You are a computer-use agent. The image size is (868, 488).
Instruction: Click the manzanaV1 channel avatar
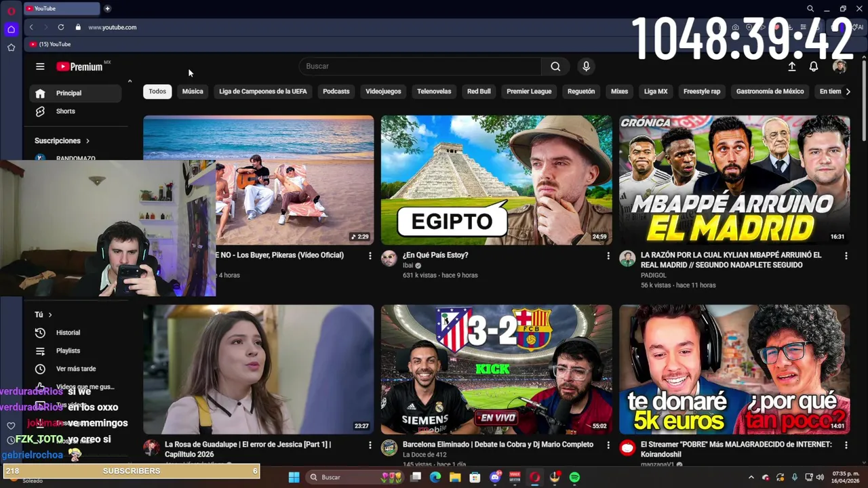627,447
